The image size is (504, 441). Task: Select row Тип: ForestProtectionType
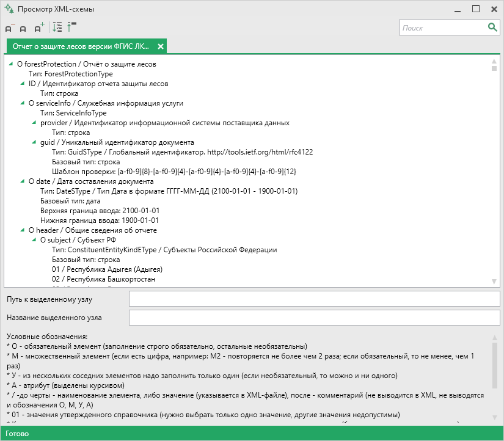71,74
